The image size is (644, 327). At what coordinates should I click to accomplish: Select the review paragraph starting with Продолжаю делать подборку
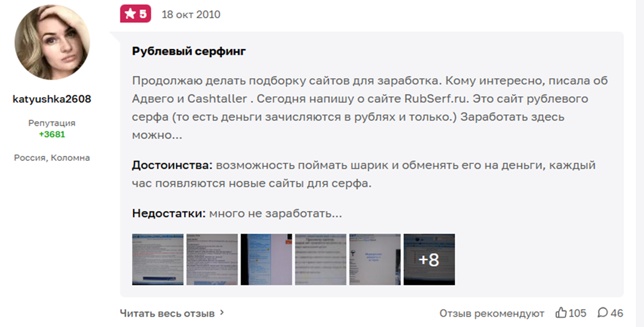click(370, 108)
